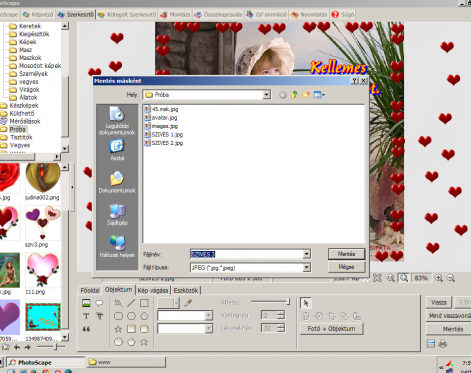The image size is (471, 373).
Task: Open the Montázs tab
Action: (175, 15)
